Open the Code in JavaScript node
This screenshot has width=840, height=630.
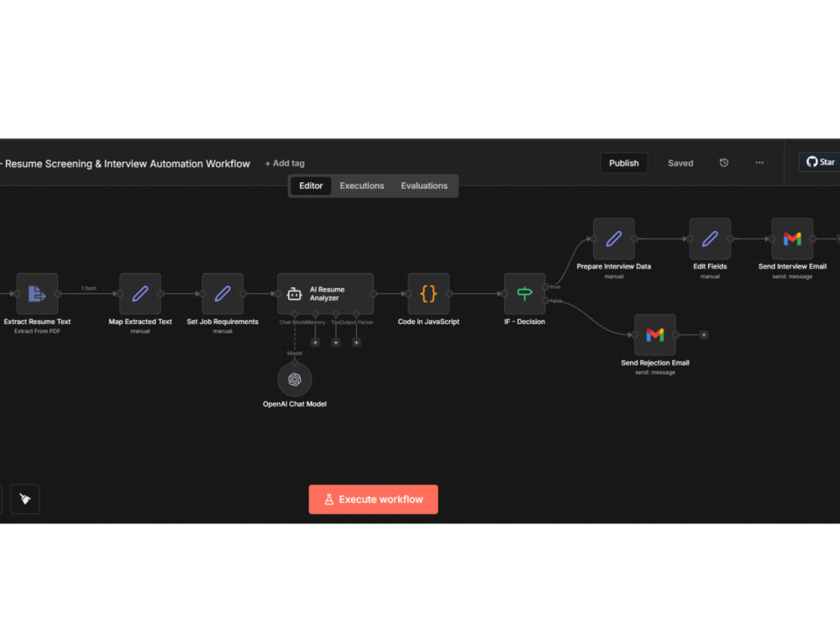click(x=428, y=293)
